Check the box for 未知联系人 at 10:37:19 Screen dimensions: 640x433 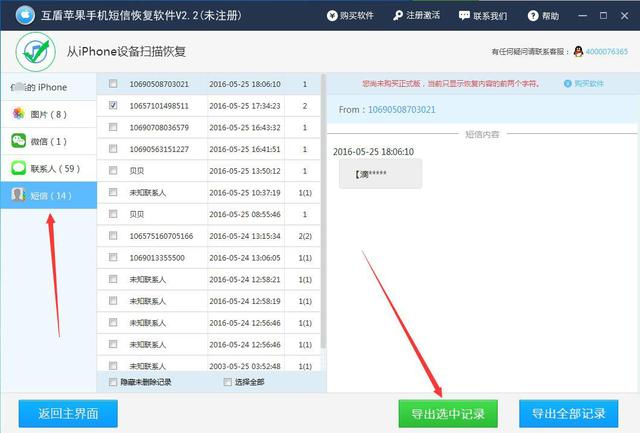113,192
